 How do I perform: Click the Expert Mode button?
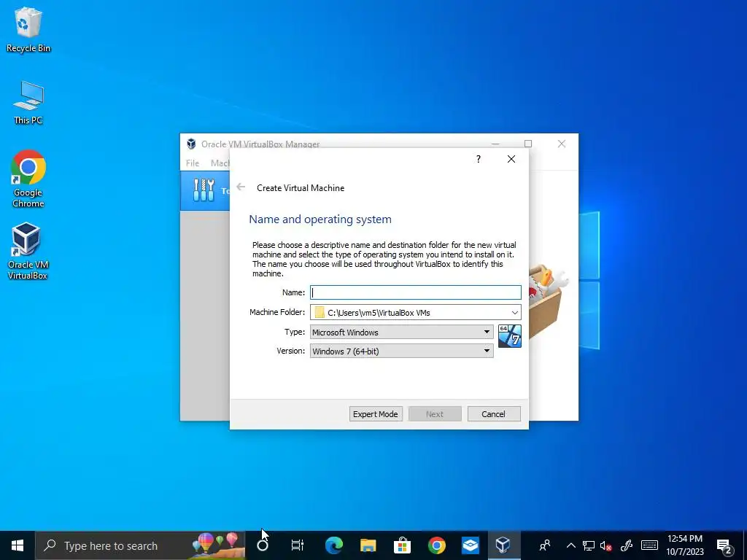pyautogui.click(x=376, y=414)
